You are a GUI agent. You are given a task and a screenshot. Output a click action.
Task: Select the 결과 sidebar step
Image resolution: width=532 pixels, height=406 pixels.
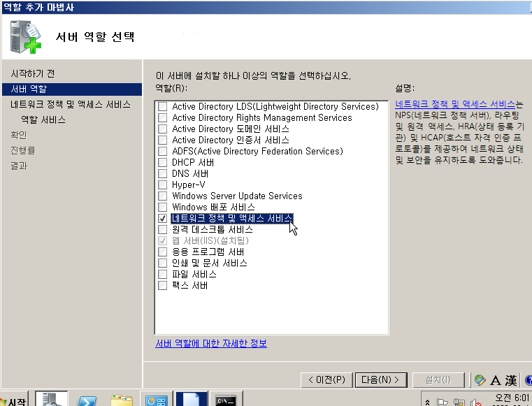[x=19, y=166]
